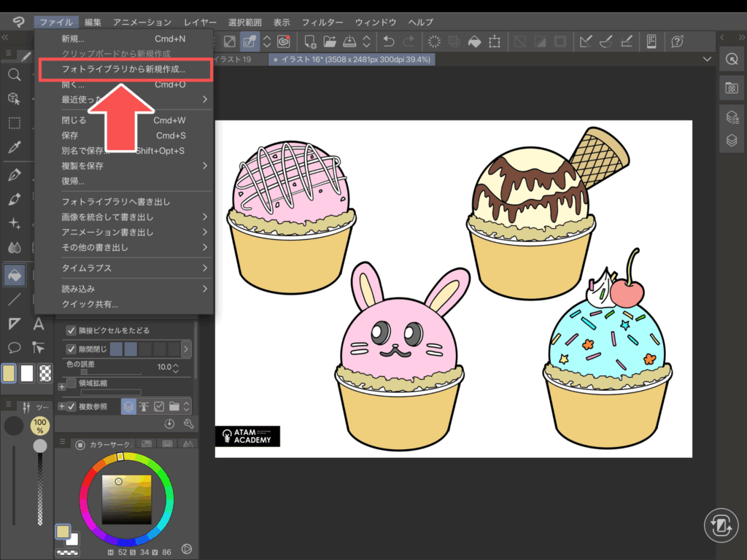Select the Eyedropper tool
747x560 pixels.
click(14, 147)
